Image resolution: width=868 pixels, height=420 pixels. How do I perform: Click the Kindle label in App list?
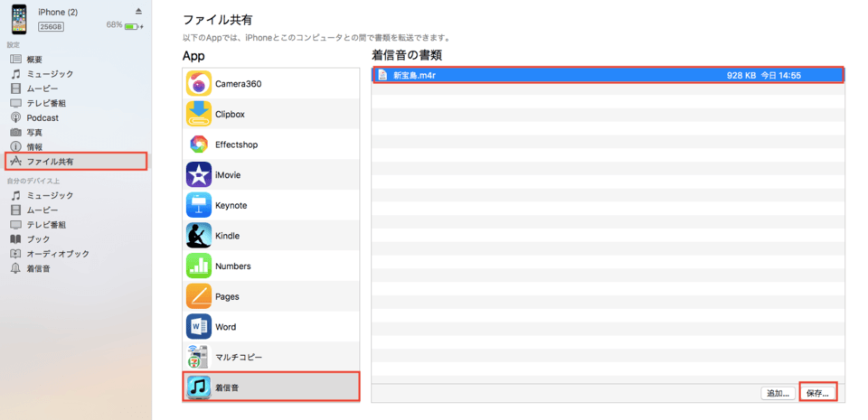tap(228, 236)
